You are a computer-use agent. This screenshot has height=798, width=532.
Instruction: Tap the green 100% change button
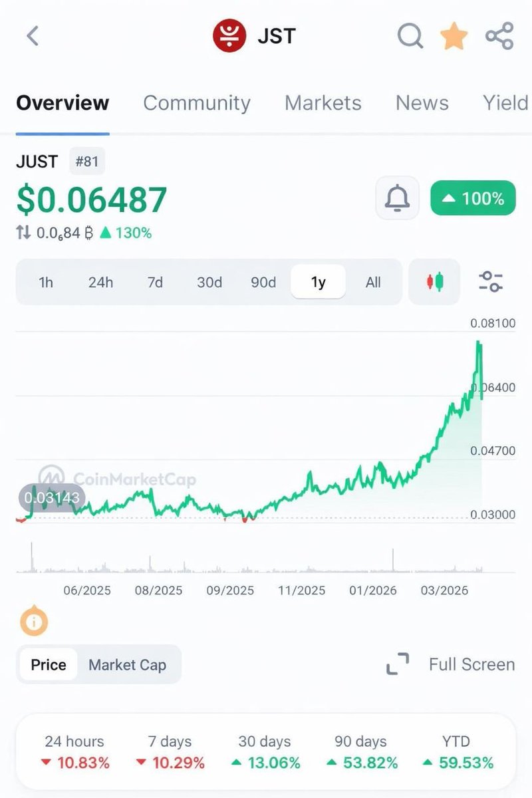coord(473,198)
